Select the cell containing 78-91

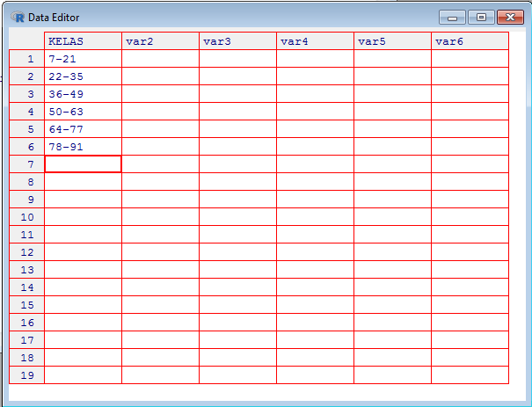84,147
